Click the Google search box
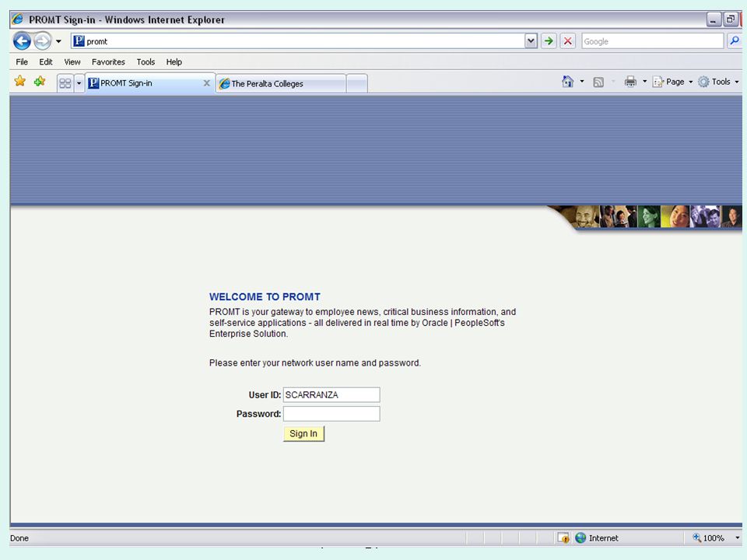Image resolution: width=747 pixels, height=560 pixels. (x=652, y=41)
